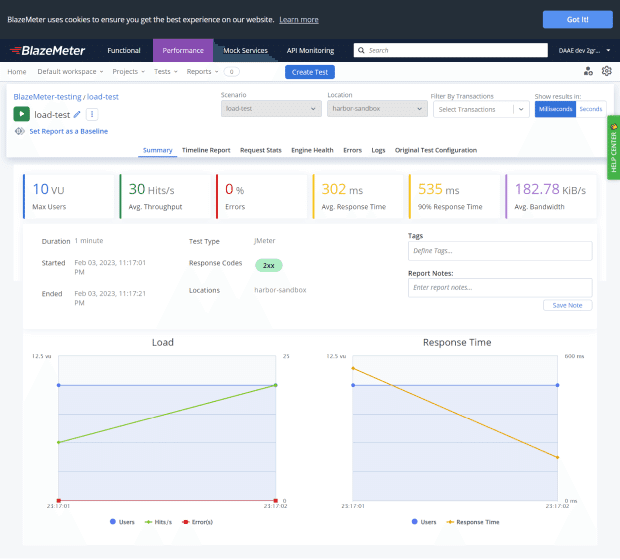The image size is (620, 560).
Task: Open the settings gear icon
Action: 607,71
